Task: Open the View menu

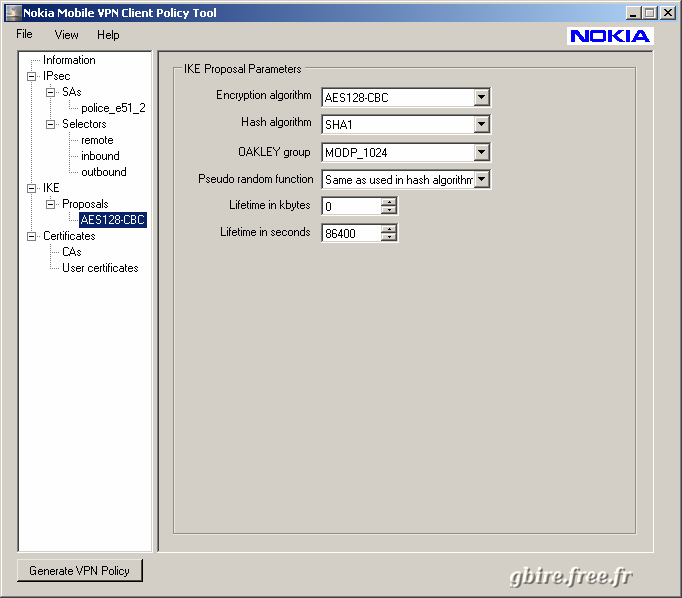Action: 67,35
